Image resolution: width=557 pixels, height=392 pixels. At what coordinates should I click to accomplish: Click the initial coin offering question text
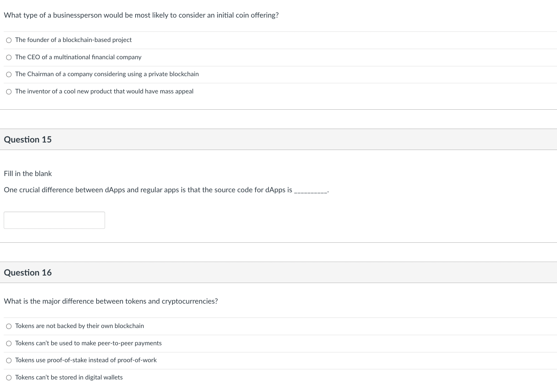pyautogui.click(x=141, y=15)
